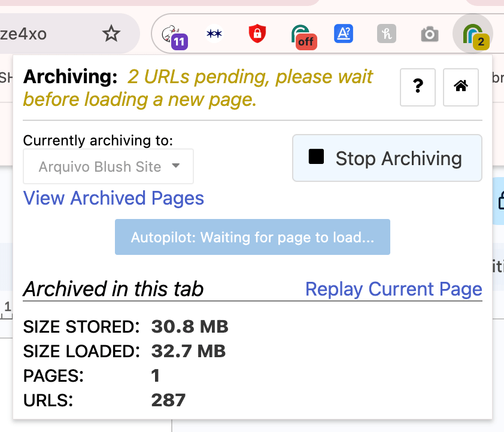Open the extension with purple 11 badge
Screen dimensions: 504x432
point(175,35)
